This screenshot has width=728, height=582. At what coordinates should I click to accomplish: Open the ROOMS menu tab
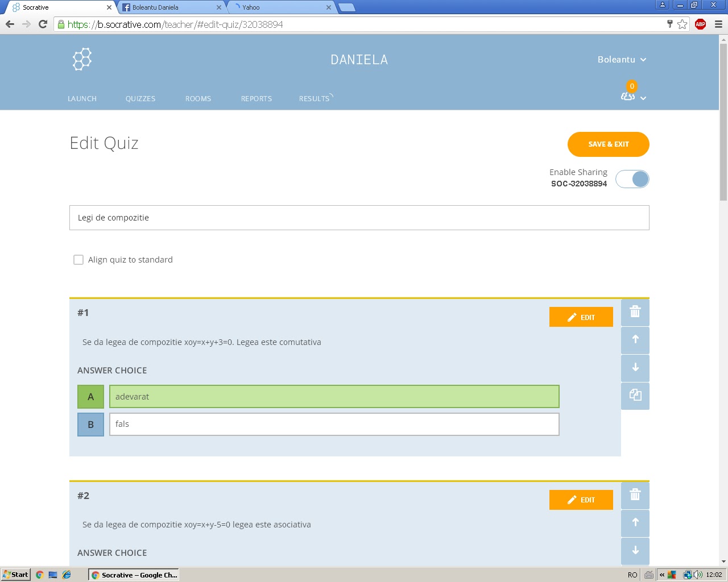[198, 98]
